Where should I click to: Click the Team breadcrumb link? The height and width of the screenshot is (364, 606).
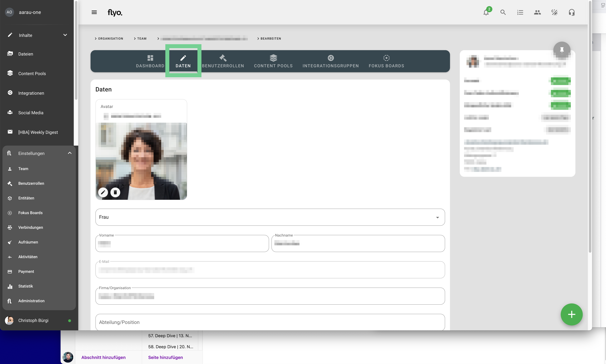click(141, 39)
